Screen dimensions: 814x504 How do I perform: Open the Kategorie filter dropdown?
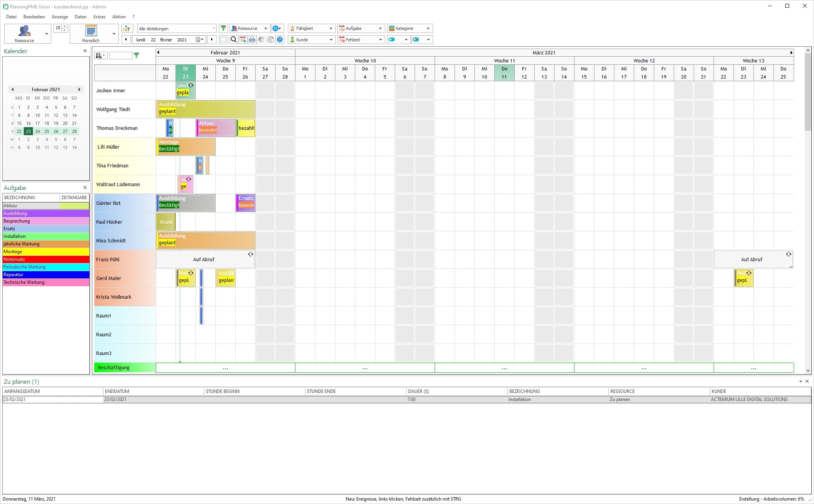coord(410,28)
